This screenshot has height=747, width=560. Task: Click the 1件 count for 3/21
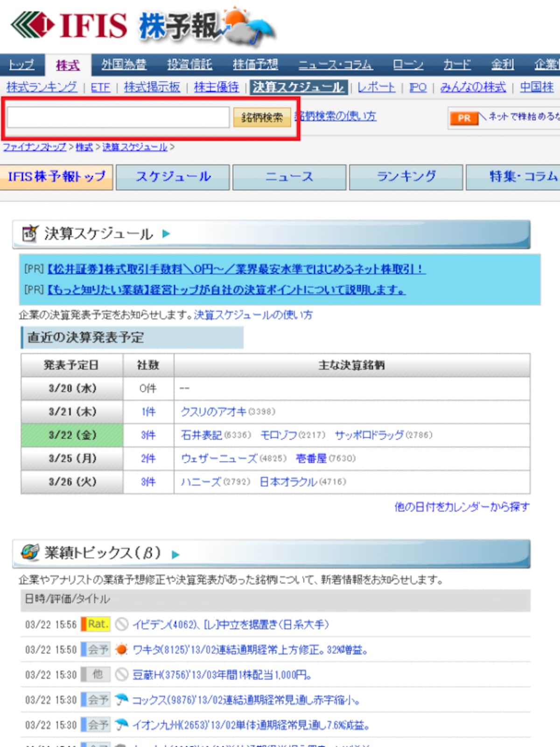click(148, 412)
